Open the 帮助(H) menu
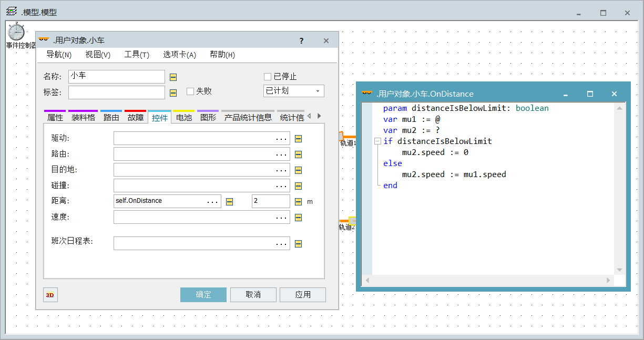Viewport: 644px width, 340px height. (x=222, y=55)
